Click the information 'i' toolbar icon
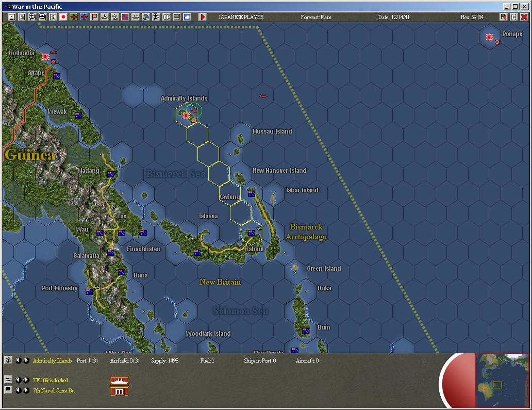 53,17
